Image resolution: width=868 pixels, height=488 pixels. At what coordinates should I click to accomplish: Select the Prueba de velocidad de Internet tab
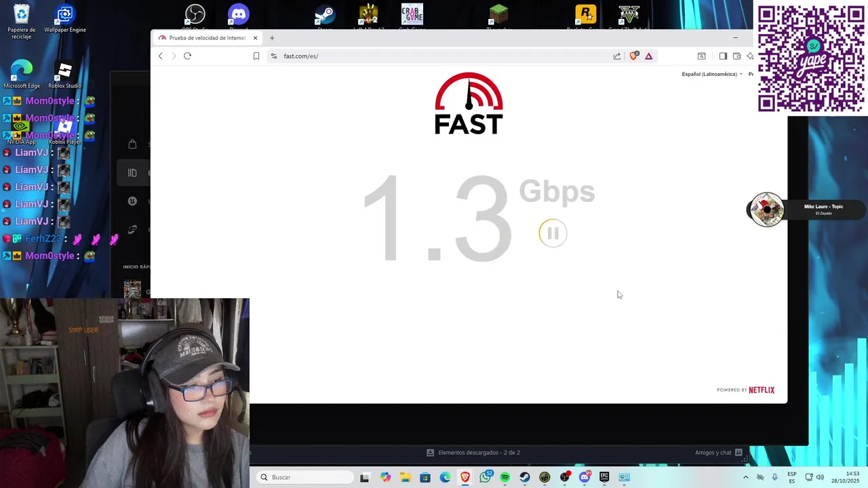click(206, 38)
